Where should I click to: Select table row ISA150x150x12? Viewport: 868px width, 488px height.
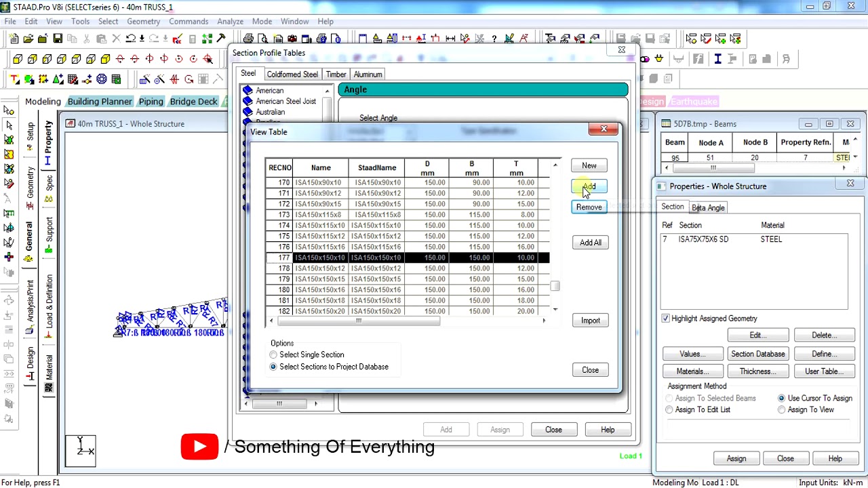(x=407, y=268)
